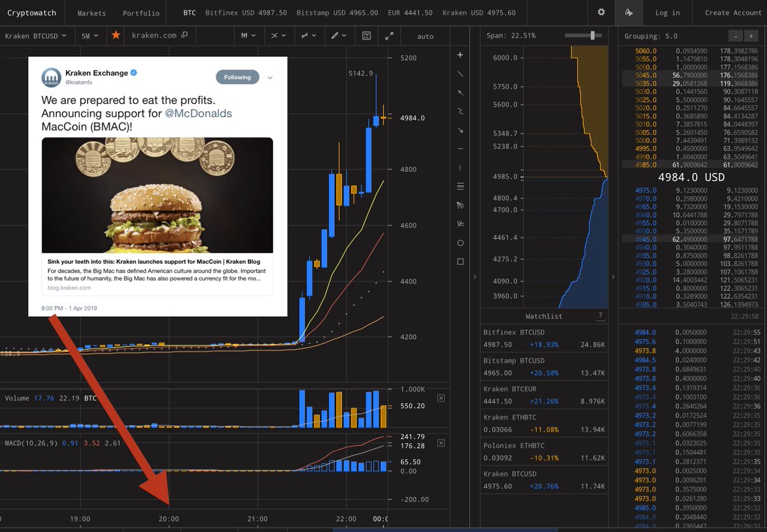This screenshot has height=532, width=767.
Task: Open the kraken.com link in toolbar
Action: click(154, 36)
